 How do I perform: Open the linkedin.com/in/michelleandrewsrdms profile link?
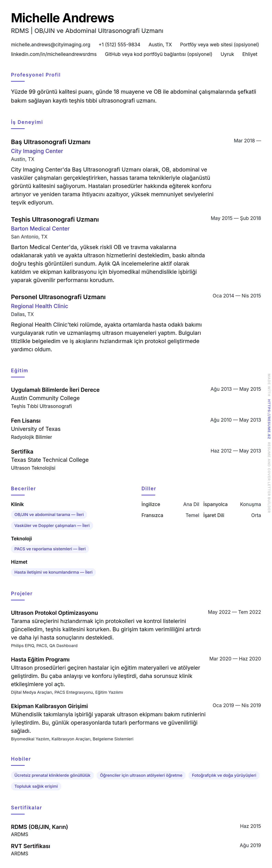(x=53, y=54)
